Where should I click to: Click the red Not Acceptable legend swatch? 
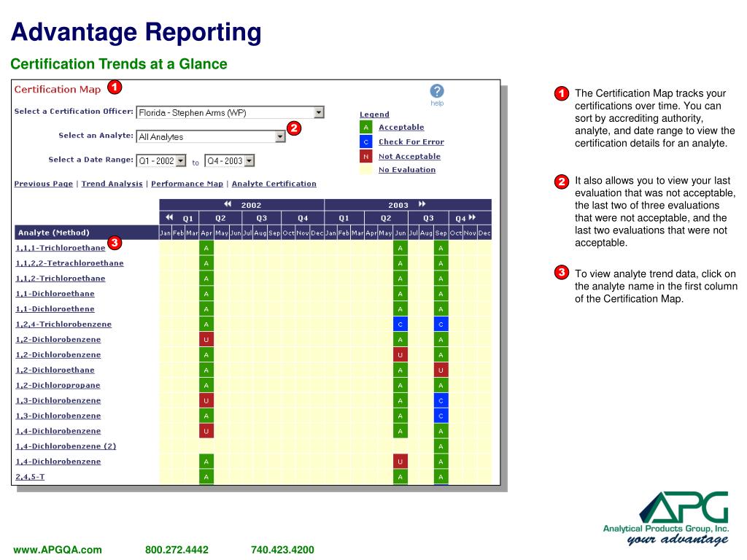click(366, 156)
